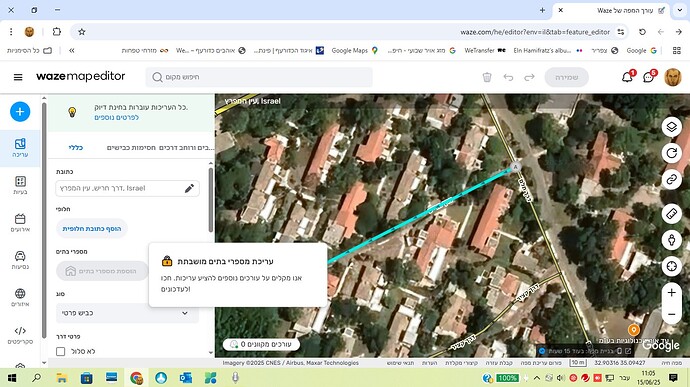
Task: Open Street View pegman icon
Action: click(x=672, y=240)
